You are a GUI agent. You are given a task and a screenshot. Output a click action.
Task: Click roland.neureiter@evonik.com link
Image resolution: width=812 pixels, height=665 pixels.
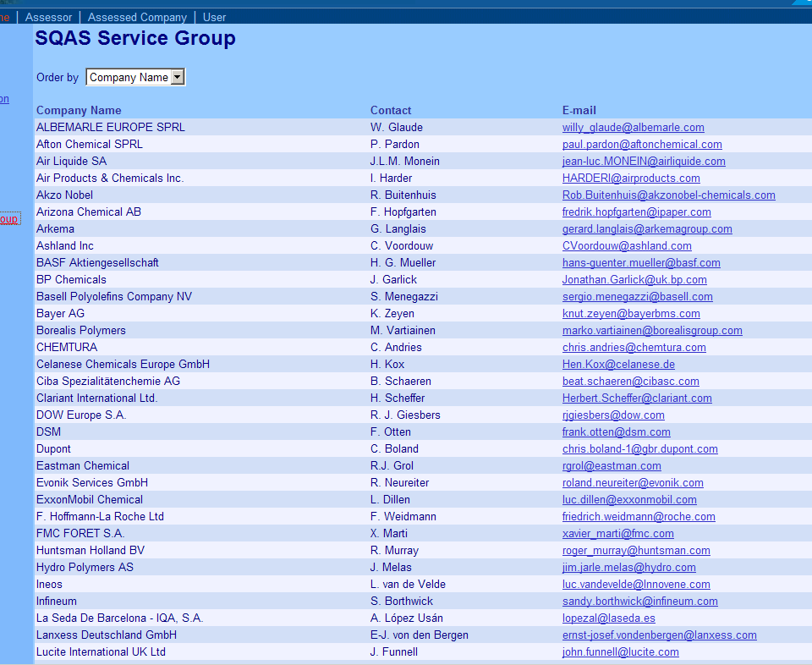pyautogui.click(x=633, y=483)
